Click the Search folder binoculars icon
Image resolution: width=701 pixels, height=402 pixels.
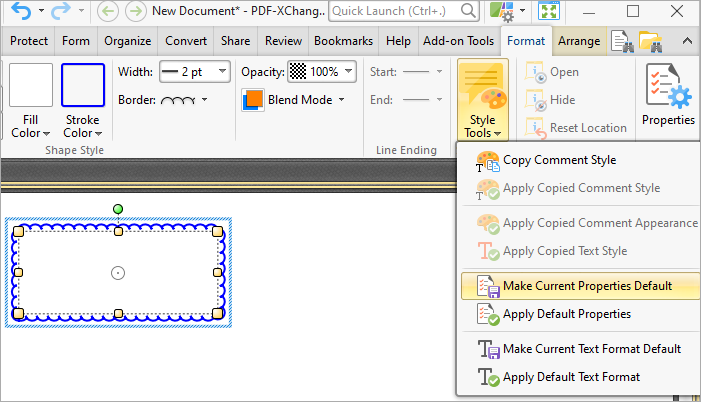(650, 41)
